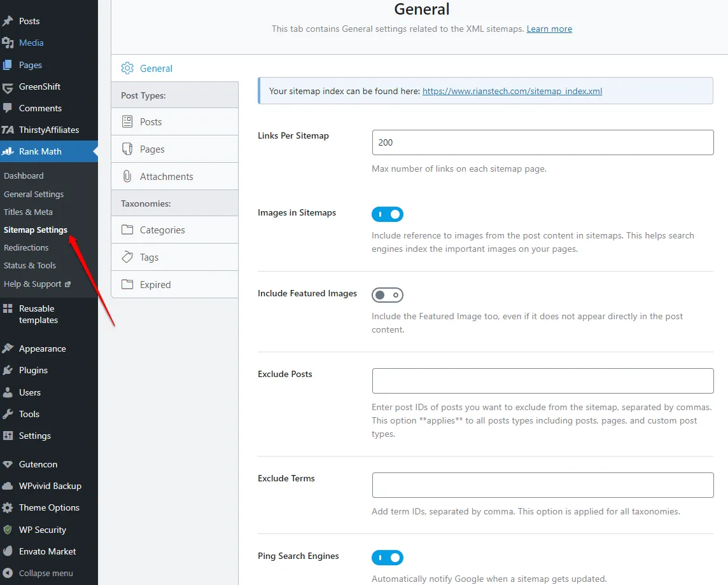Viewport: 728px width, 585px height.
Task: Select the Posts icon in the WordPress sidebar
Action: point(9,21)
